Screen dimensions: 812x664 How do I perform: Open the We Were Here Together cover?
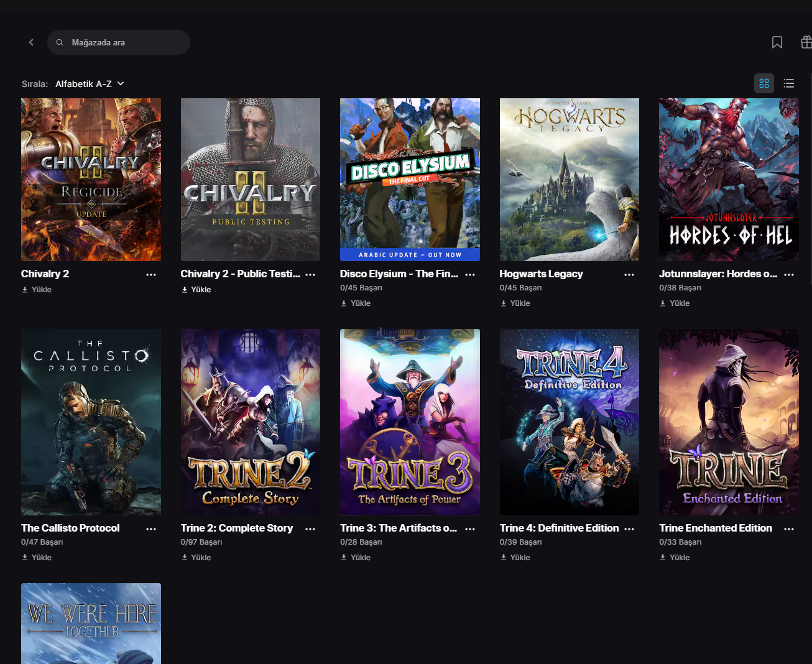(91, 623)
